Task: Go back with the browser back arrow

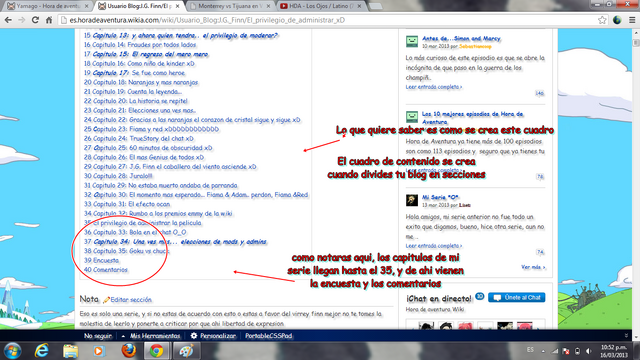Action: coord(8,20)
